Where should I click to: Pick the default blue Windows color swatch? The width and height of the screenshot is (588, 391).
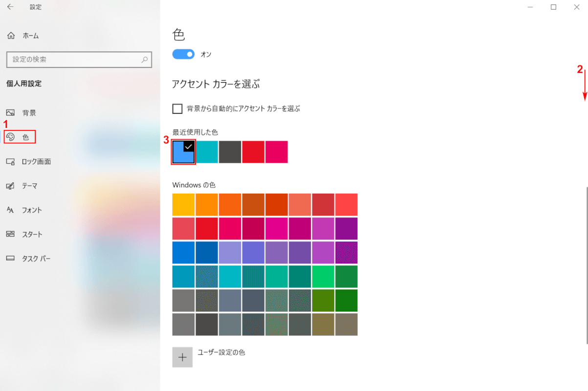coord(183,252)
